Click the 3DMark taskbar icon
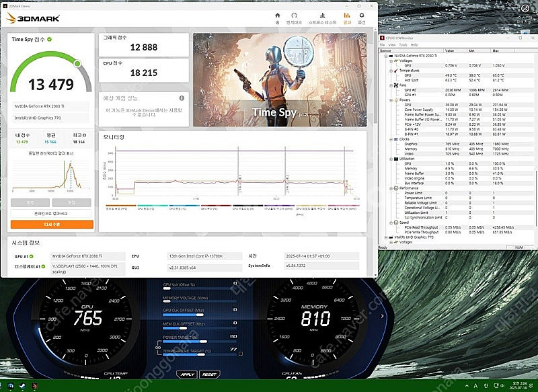 pos(35,386)
